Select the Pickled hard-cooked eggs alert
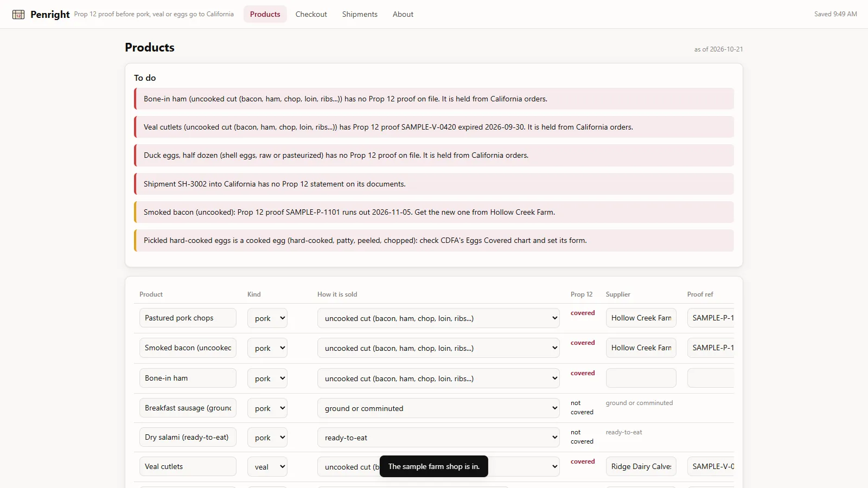This screenshot has height=488, width=868. pos(434,240)
